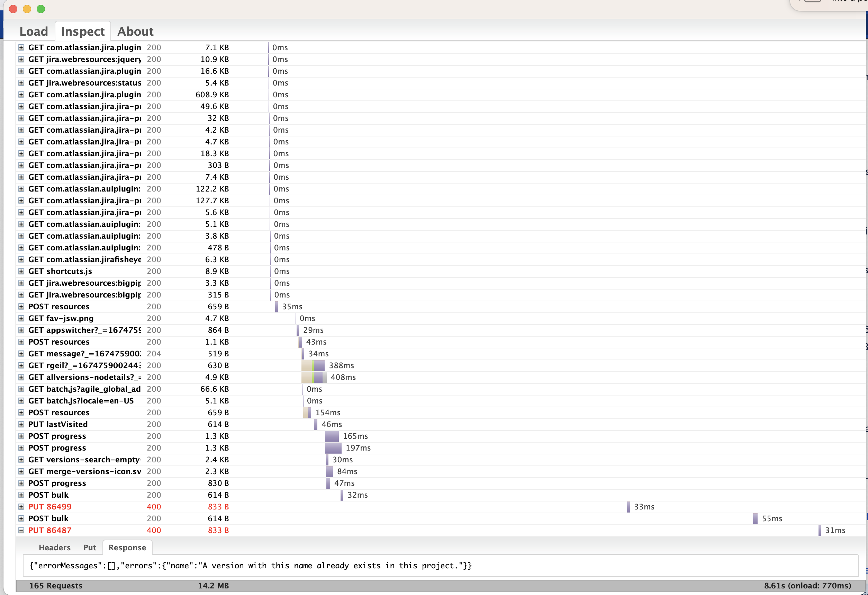Viewport: 868px width, 595px height.
Task: Click the green macOS zoom button
Action: (41, 9)
